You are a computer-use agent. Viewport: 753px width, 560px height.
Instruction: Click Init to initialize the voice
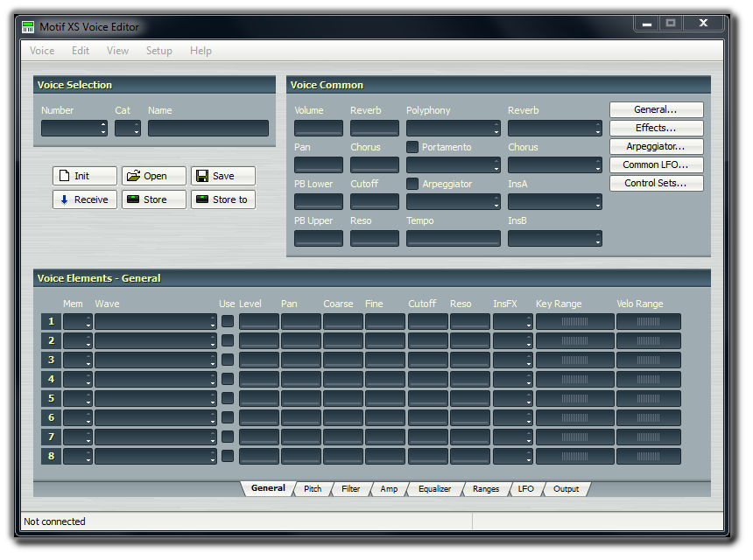(85, 176)
